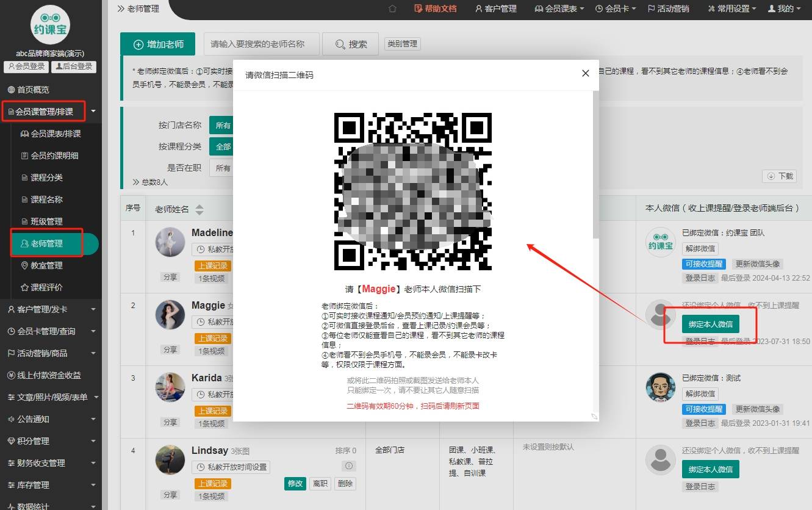Click 上课记录 in Lindsay's row
The image size is (812, 510).
[x=212, y=483]
